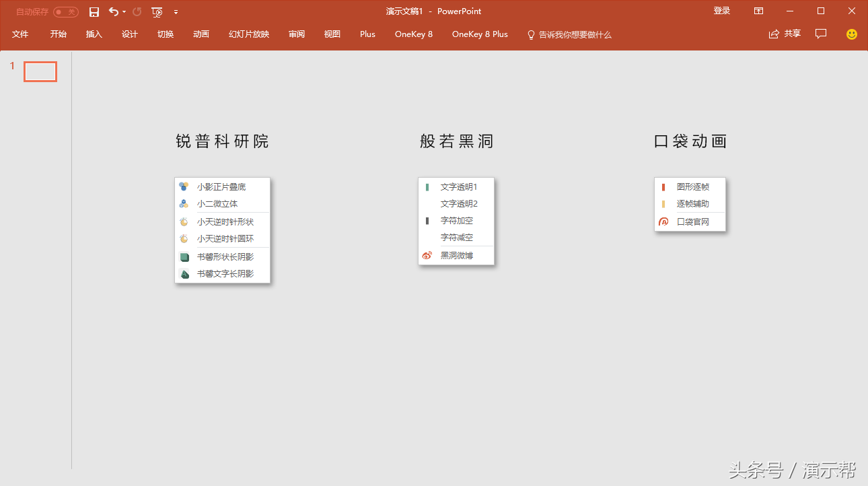Viewport: 868px width, 486px height.
Task: Toggle the 自动保存 switch
Action: tap(66, 12)
